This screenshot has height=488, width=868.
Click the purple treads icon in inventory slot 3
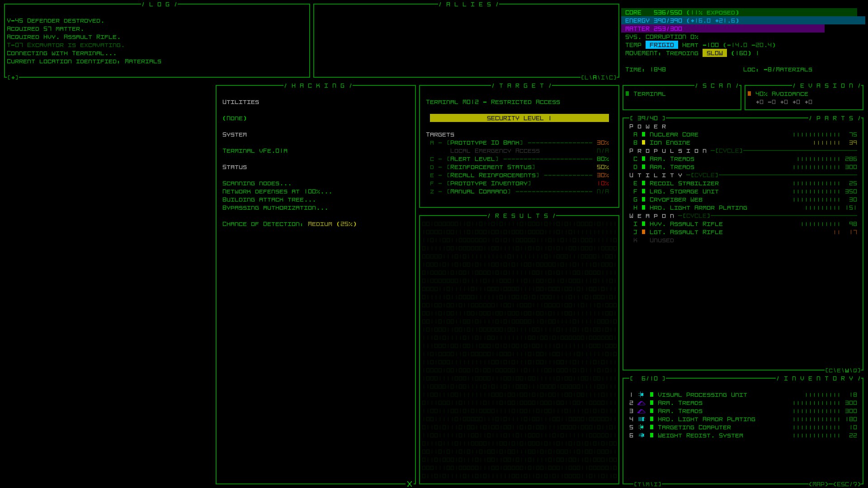click(x=641, y=411)
